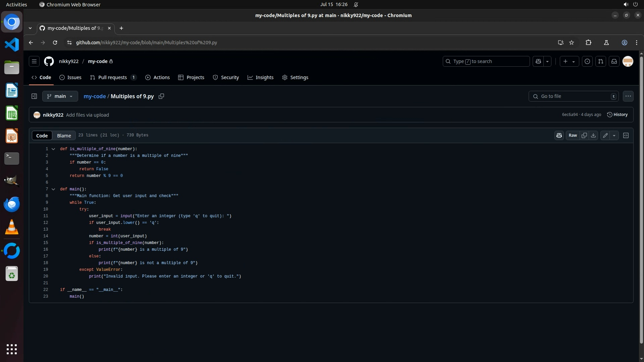Switch to Blame view
The height and width of the screenshot is (362, 644).
point(64,135)
